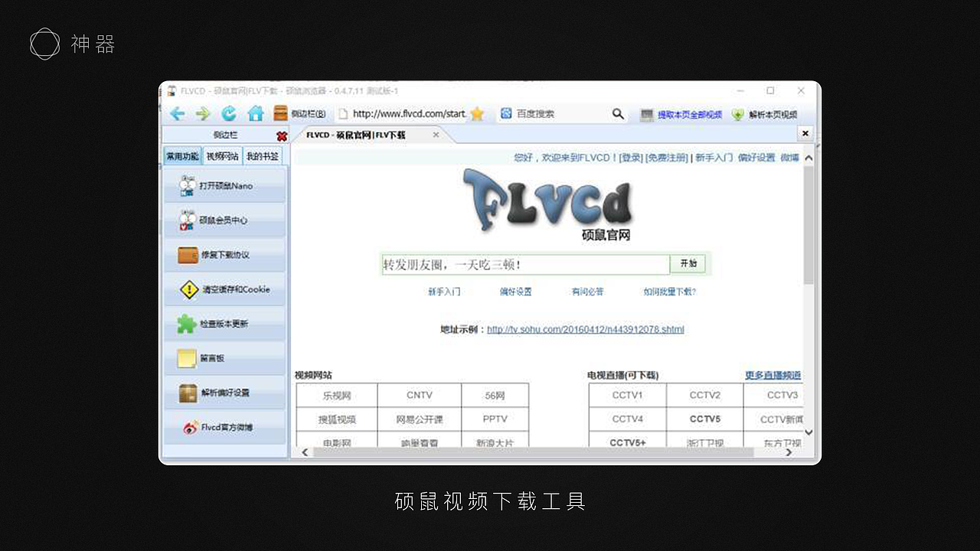This screenshot has height=551, width=980.
Task: Click the horizontal scrollbar left arrow
Action: click(305, 452)
